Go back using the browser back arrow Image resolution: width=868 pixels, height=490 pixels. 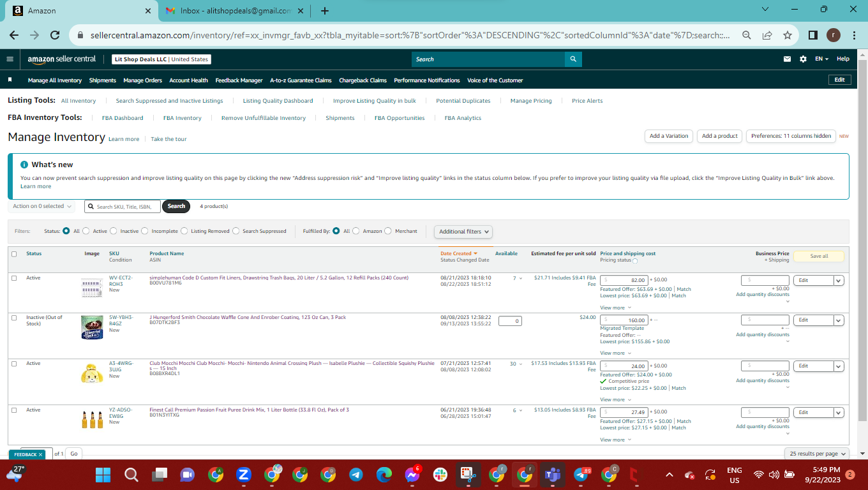pyautogui.click(x=14, y=35)
